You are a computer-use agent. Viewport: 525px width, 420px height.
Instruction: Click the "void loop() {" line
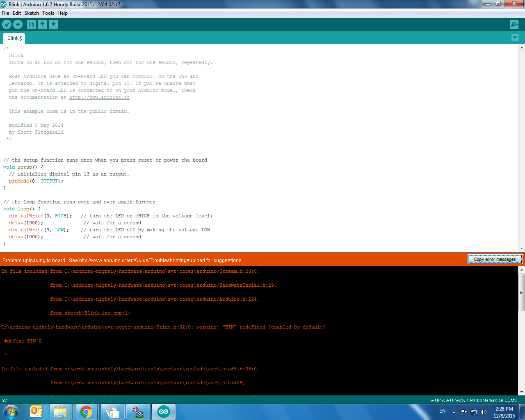tap(22, 209)
